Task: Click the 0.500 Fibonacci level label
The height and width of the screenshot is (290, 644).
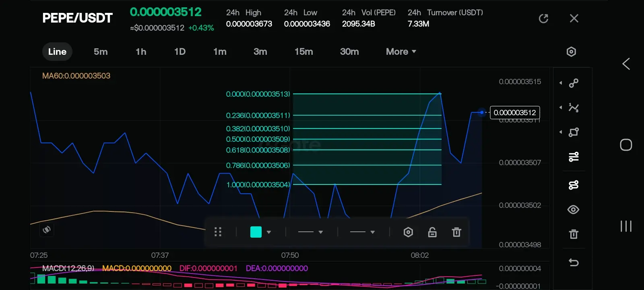Action: [258, 139]
